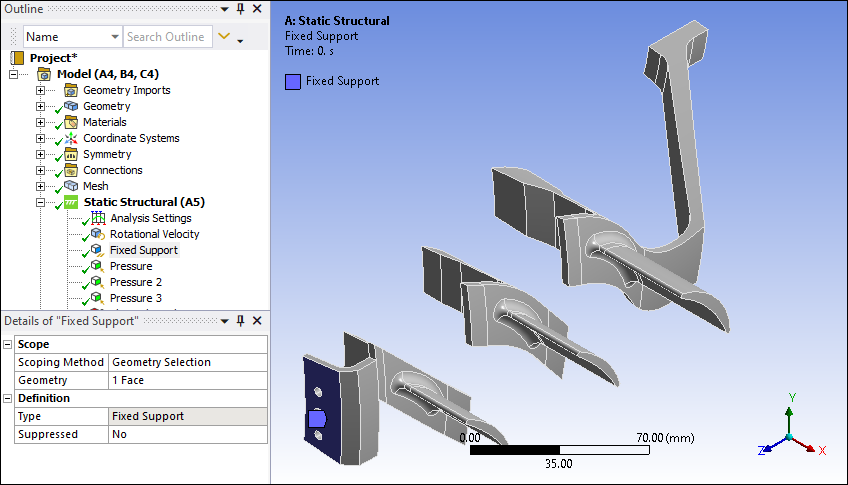Select Fixed Support in the outline tree
Screen dimensions: 848x485
tap(143, 250)
